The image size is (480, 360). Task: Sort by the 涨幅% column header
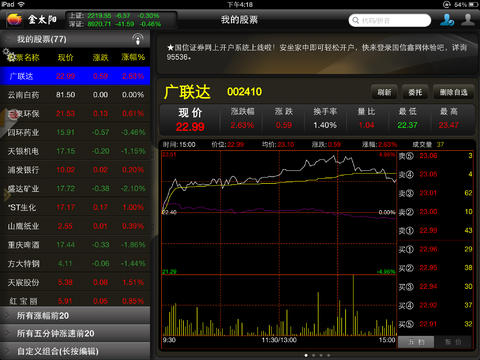click(x=133, y=57)
